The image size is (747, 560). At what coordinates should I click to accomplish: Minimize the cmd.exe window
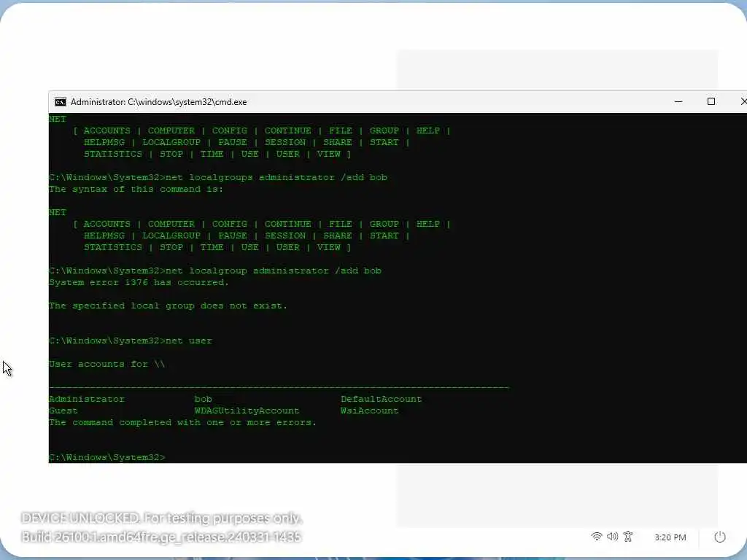(x=678, y=101)
